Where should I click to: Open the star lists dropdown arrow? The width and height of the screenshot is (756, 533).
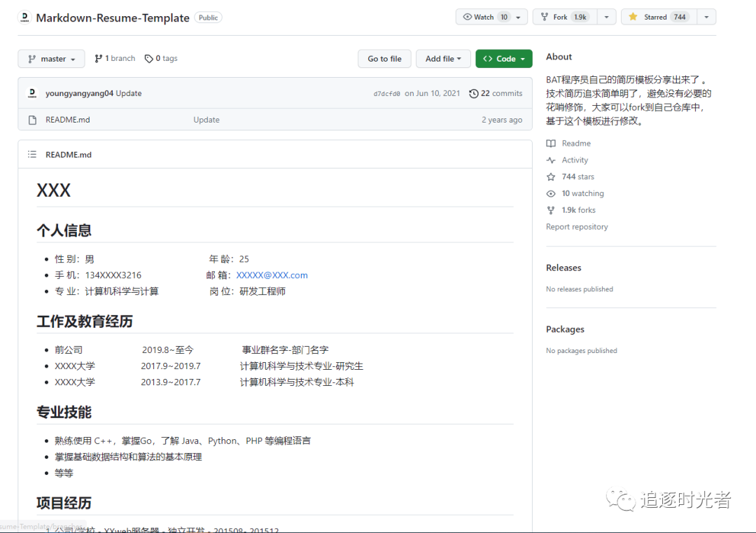point(706,17)
